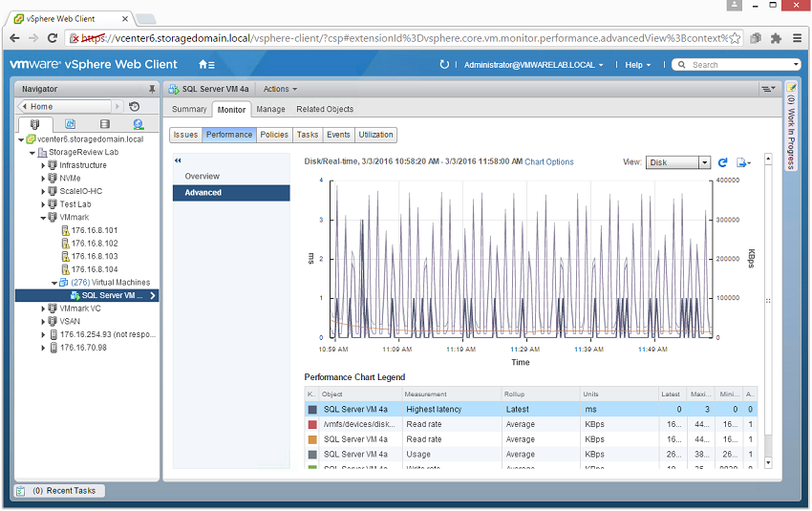Reload the browser page
Image resolution: width=812 pixels, height=511 pixels.
tap(53, 38)
